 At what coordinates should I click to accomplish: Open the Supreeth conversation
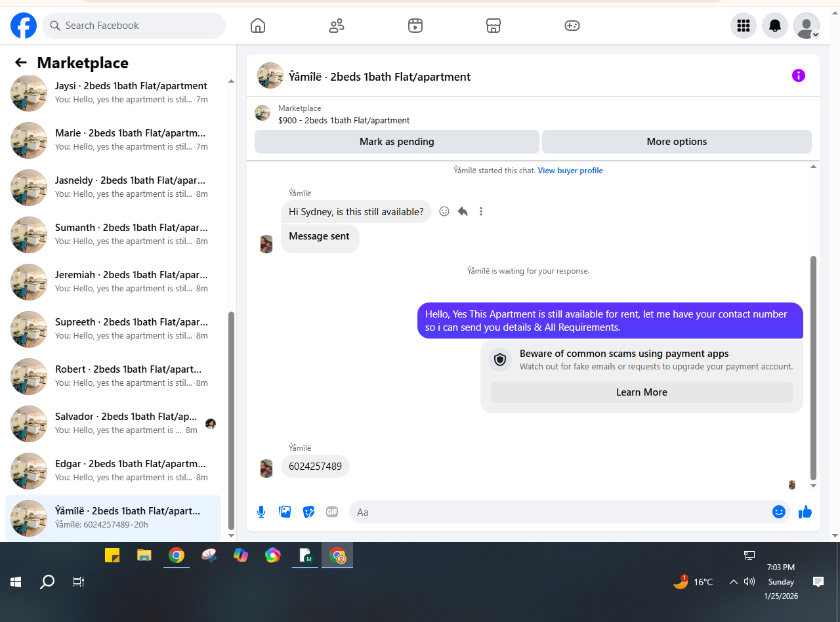coord(113,329)
